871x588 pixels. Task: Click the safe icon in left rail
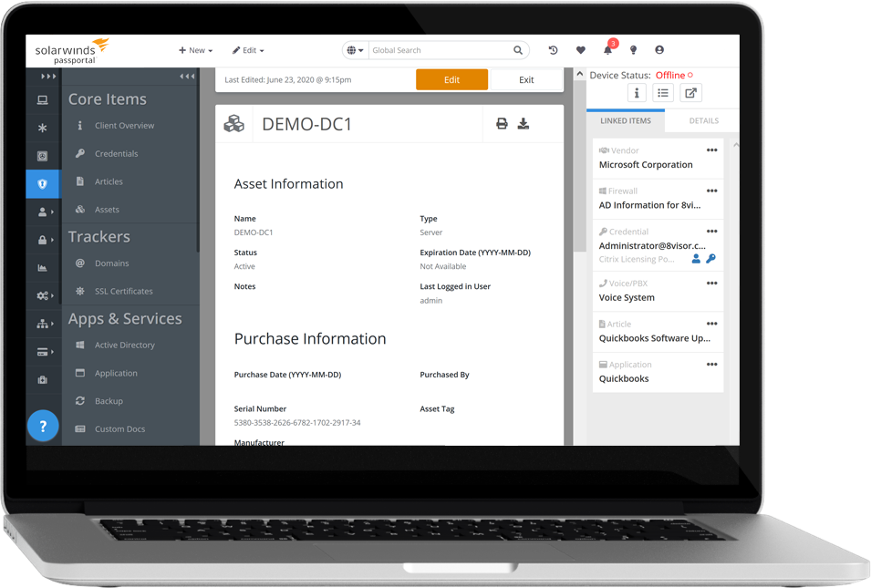tap(42, 156)
